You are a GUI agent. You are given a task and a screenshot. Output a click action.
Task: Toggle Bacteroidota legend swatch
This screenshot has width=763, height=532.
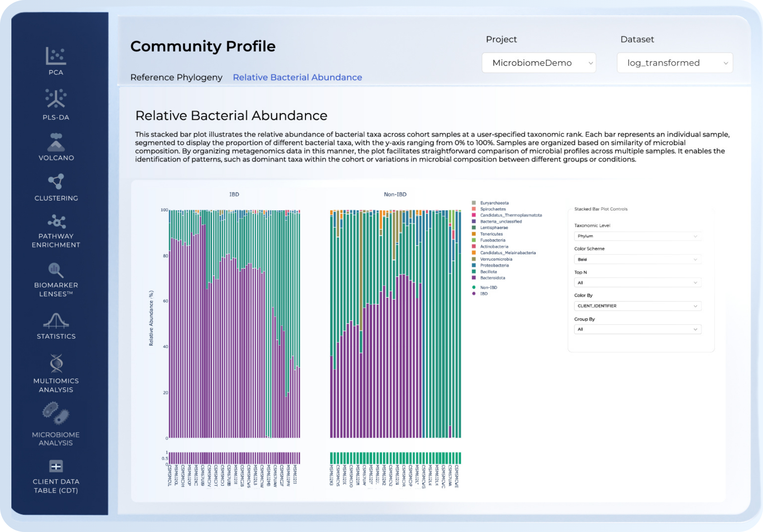(474, 278)
